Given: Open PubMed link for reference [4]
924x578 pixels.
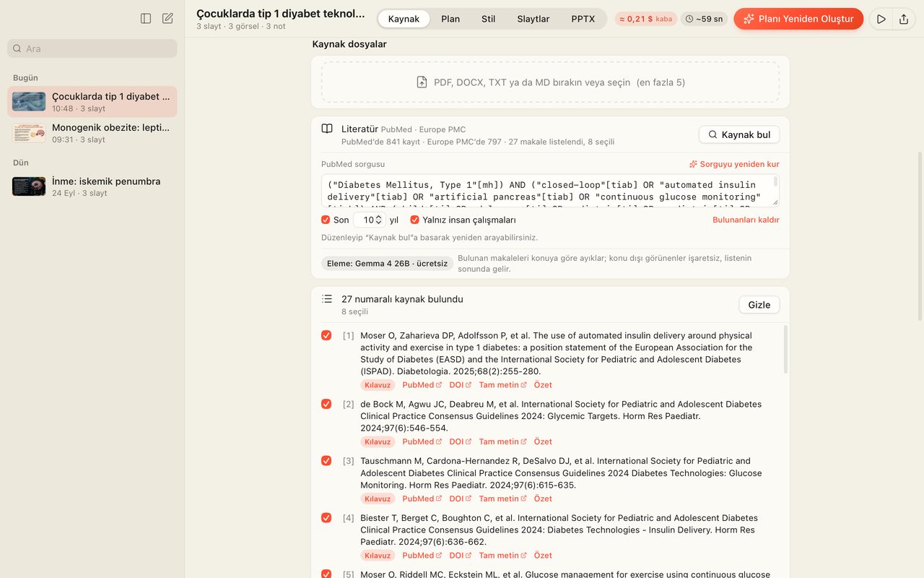Looking at the screenshot, I should click(x=422, y=556).
